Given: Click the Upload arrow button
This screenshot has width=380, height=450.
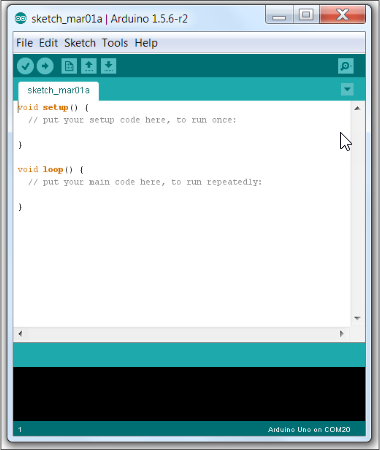Looking at the screenshot, I should (x=45, y=66).
